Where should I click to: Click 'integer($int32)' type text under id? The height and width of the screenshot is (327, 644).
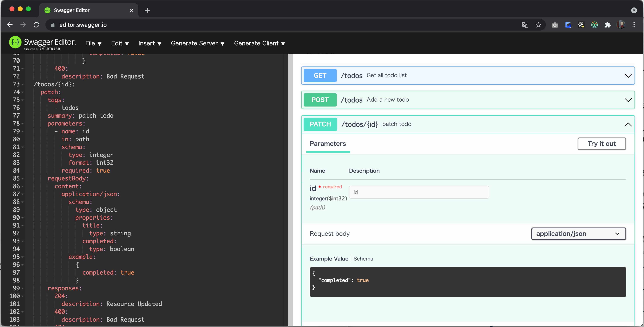[328, 198]
